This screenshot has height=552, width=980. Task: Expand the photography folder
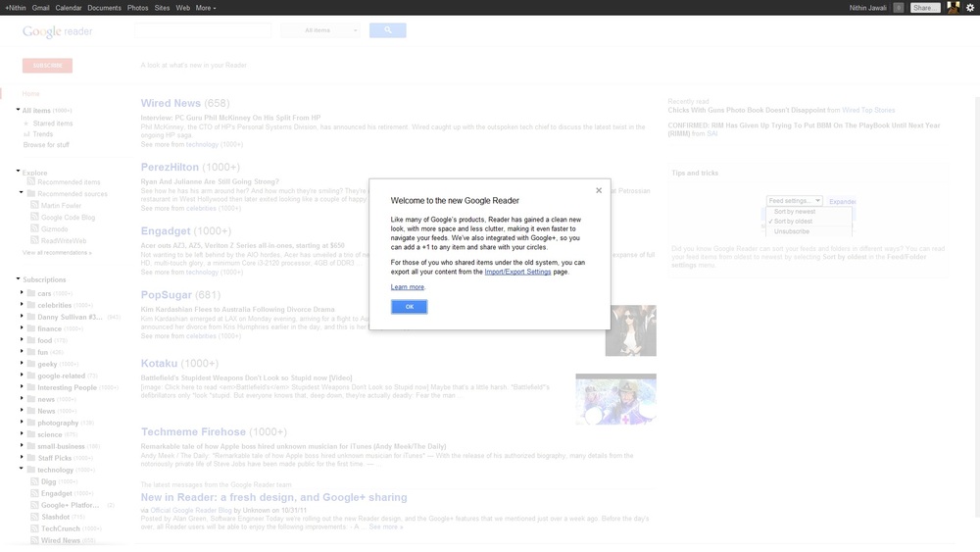(22, 423)
